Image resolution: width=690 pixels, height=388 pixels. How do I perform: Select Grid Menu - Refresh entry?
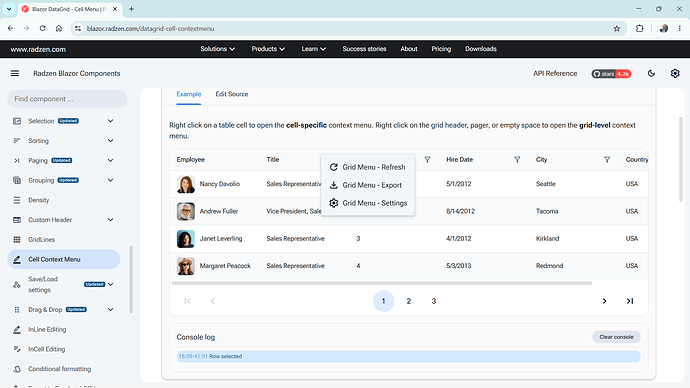367,167
